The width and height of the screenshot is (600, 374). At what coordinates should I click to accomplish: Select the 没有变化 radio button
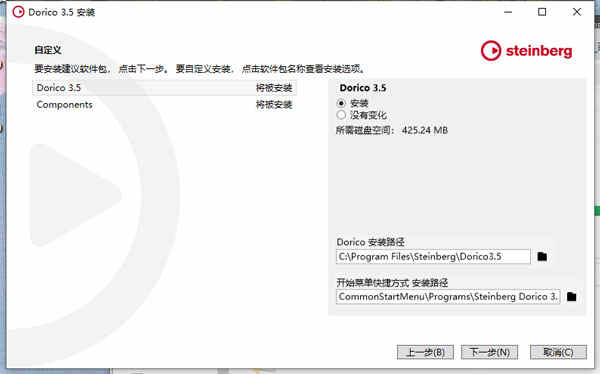pyautogui.click(x=341, y=115)
